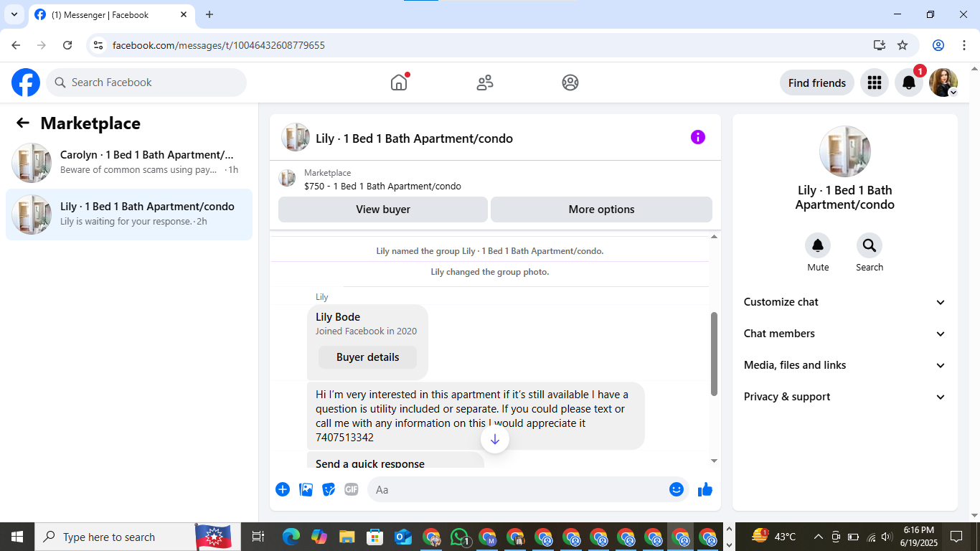The image size is (980, 551).
Task: Open Microsoft Edge from the taskbar
Action: coord(291,537)
